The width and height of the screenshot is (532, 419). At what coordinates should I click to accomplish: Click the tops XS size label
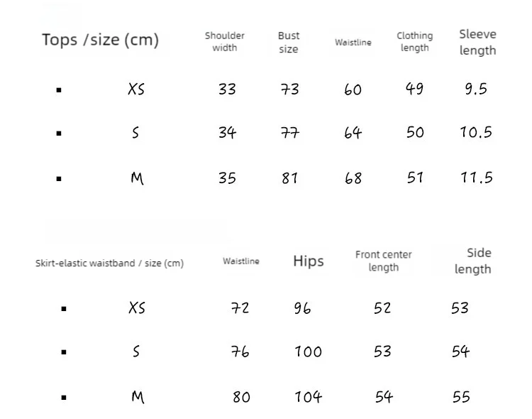click(136, 89)
